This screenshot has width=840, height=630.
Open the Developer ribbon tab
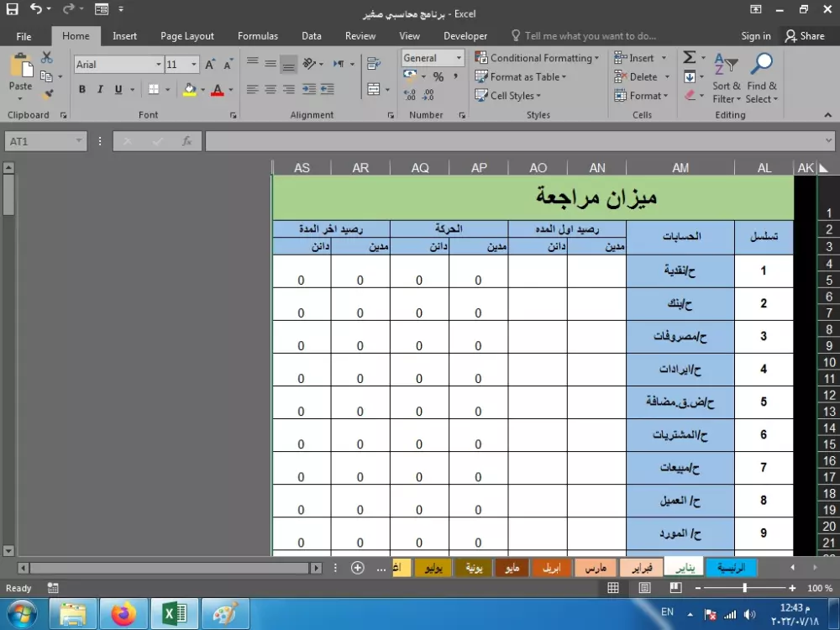click(465, 35)
